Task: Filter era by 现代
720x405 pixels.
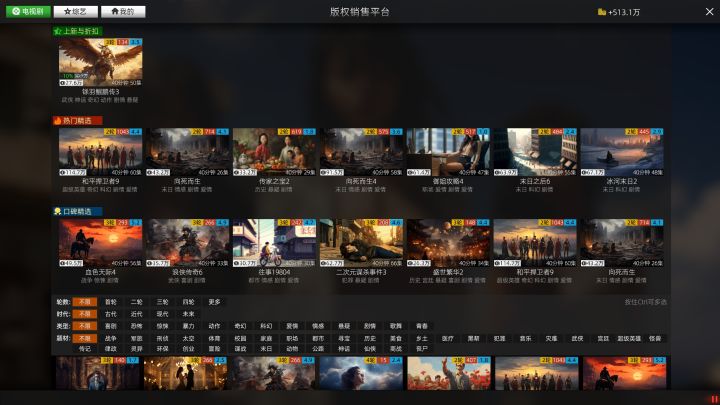Action: [163, 314]
